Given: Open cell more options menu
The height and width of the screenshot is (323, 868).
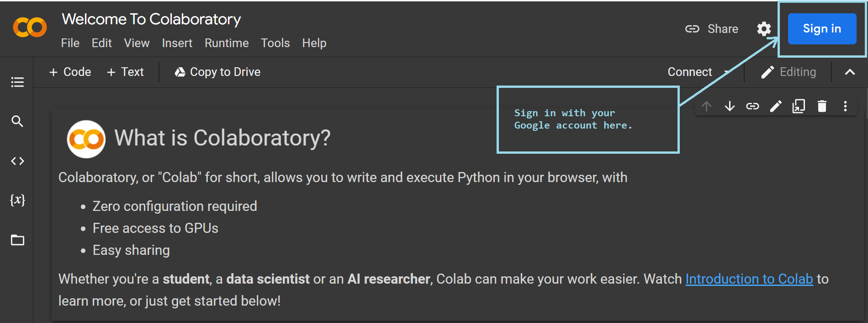Looking at the screenshot, I should tap(845, 106).
